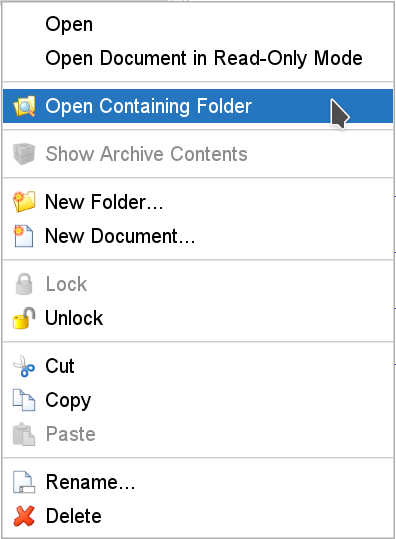Click the gray closed padlock icon
The image size is (396, 539).
24,284
